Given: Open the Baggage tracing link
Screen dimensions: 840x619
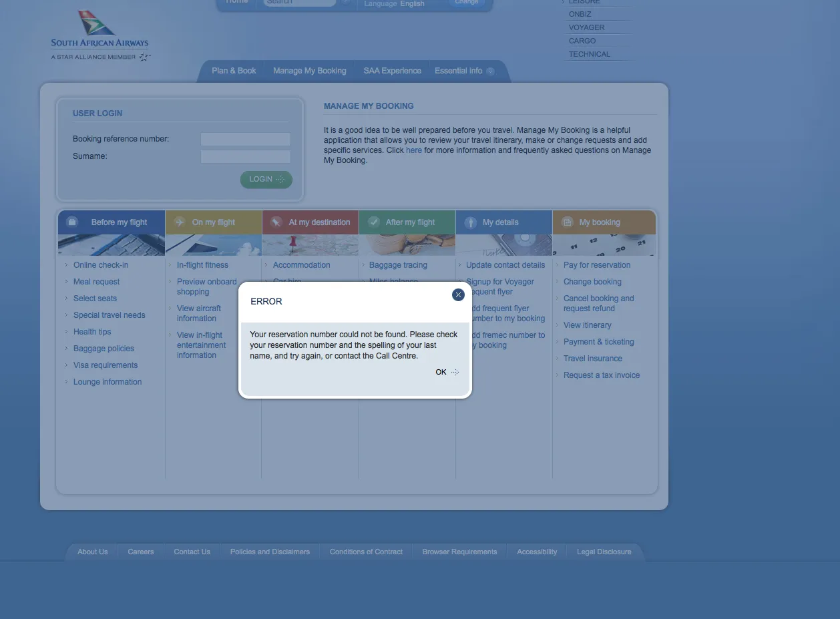Looking at the screenshot, I should pyautogui.click(x=398, y=265).
